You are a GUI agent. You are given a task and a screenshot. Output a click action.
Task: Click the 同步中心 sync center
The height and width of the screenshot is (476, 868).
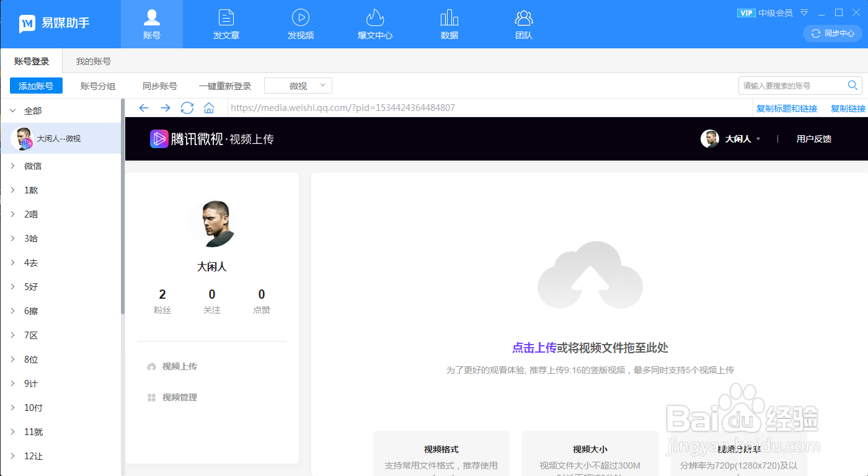831,33
